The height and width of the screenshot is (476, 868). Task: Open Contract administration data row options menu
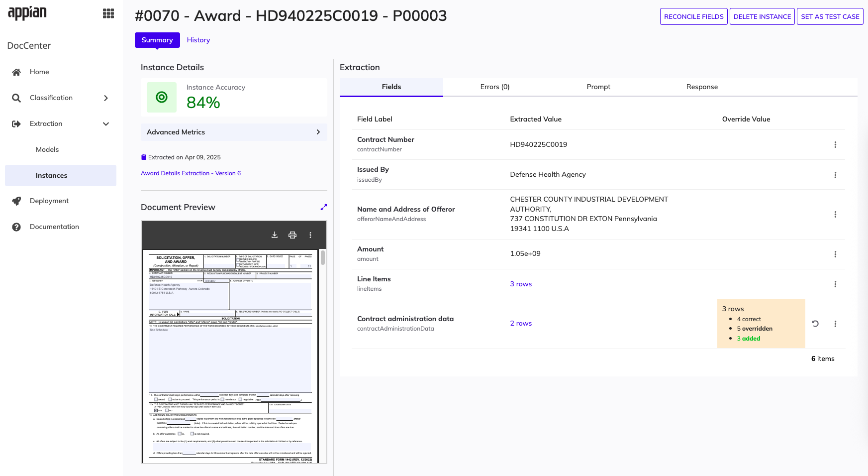pyautogui.click(x=835, y=324)
